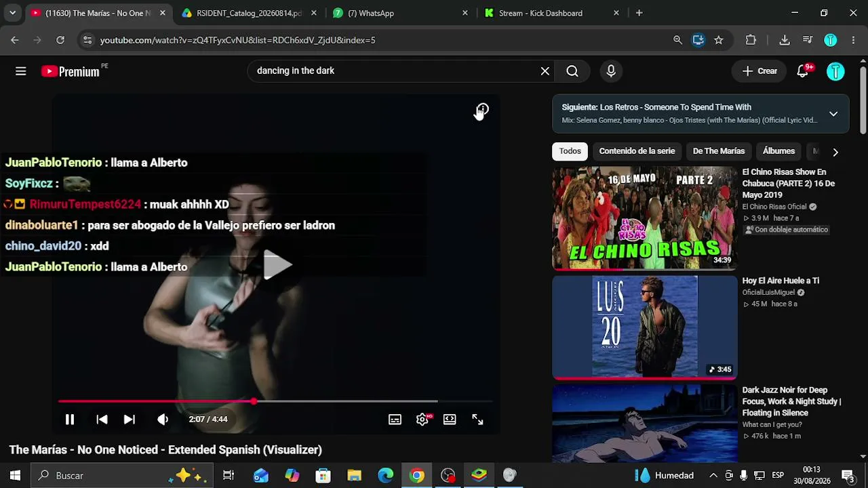Open El Chino Risas video thumbnail
The image size is (868, 488).
(x=644, y=218)
